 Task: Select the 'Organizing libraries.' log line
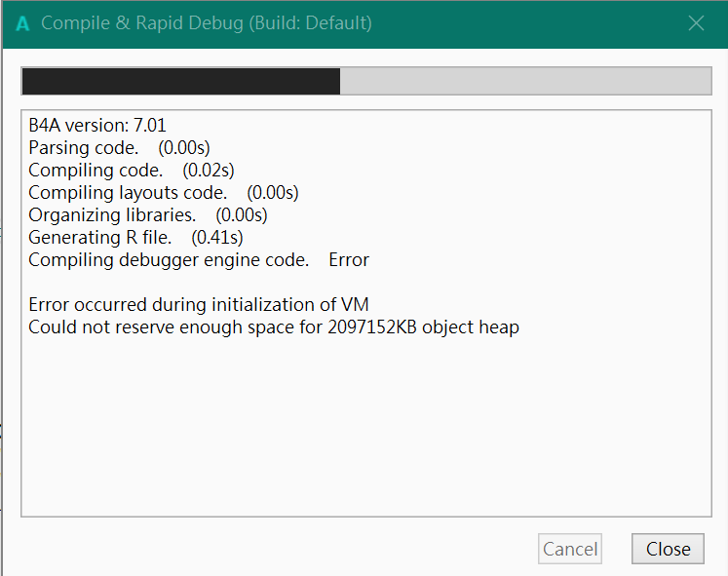click(x=148, y=214)
